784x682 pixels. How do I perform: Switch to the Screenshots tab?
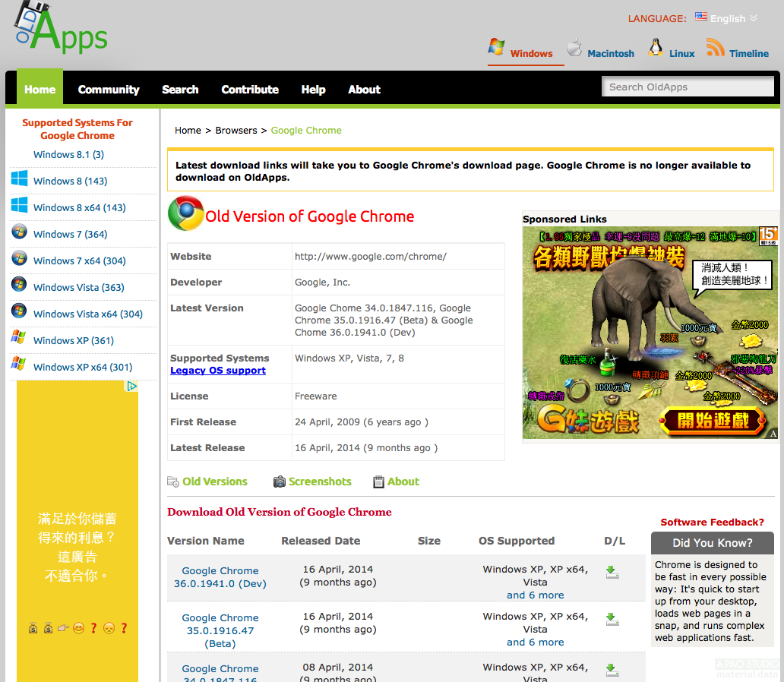[320, 482]
